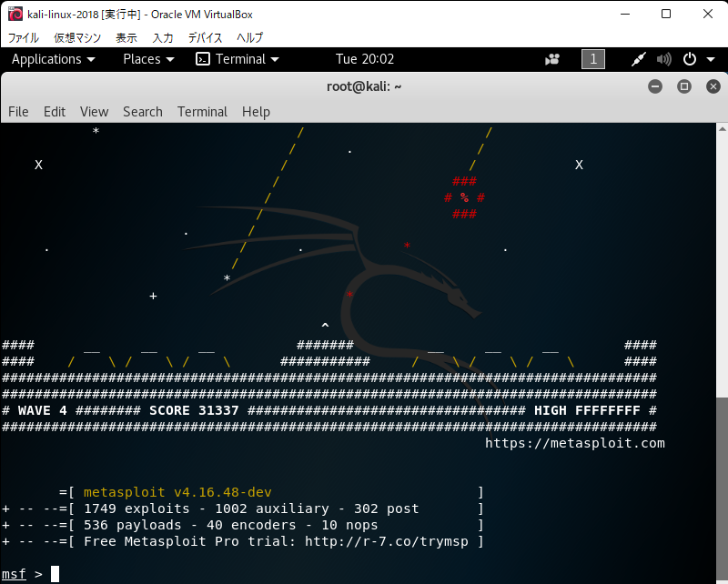
Task: Click the '40 encoders' text
Action: 251,525
